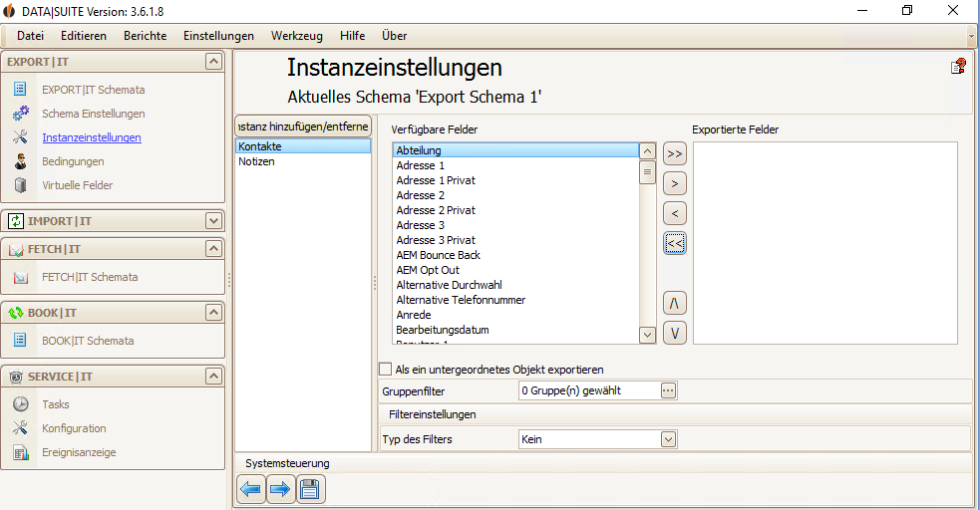Click the Virtuelle Felder icon
Viewport: 980px width, 510px height.
(x=21, y=185)
